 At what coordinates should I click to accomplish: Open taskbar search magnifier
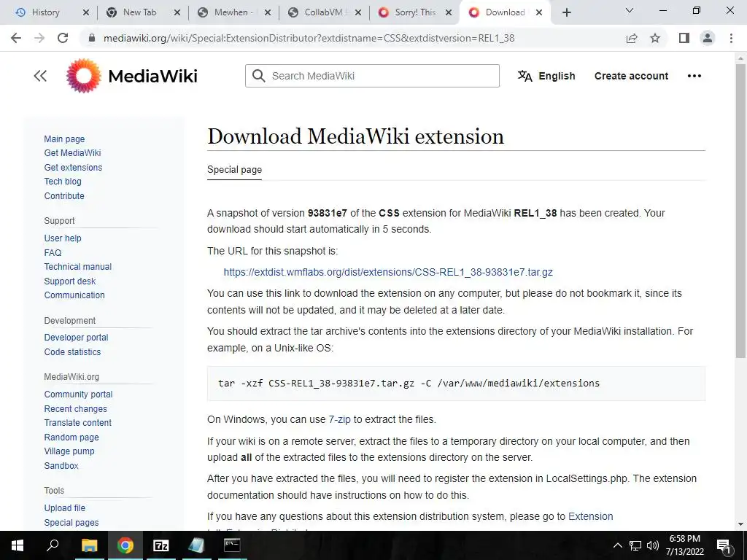[53, 545]
